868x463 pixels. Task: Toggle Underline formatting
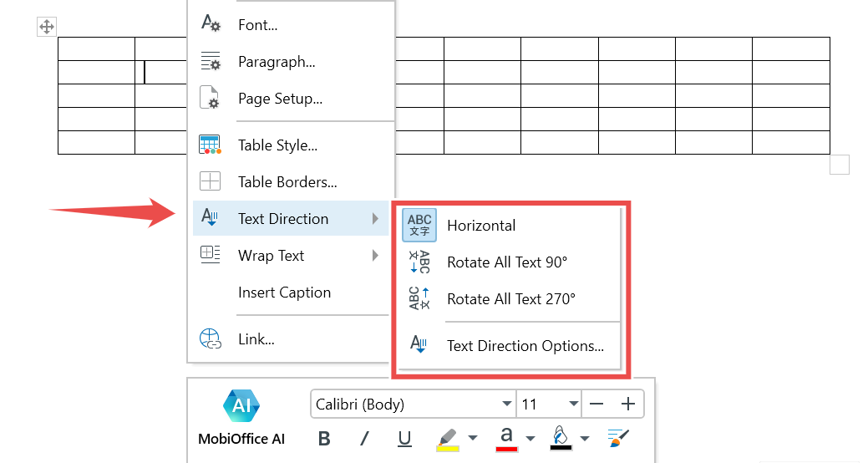pos(404,439)
